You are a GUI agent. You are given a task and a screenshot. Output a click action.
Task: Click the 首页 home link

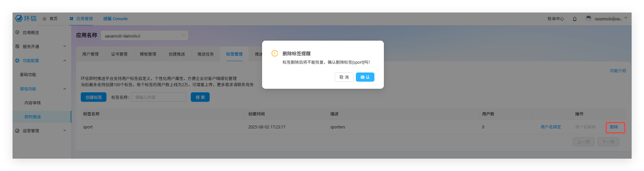pos(50,19)
